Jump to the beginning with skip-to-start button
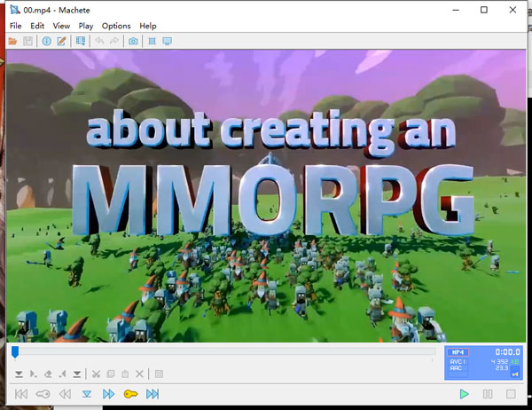The width and height of the screenshot is (532, 410). coord(21,394)
